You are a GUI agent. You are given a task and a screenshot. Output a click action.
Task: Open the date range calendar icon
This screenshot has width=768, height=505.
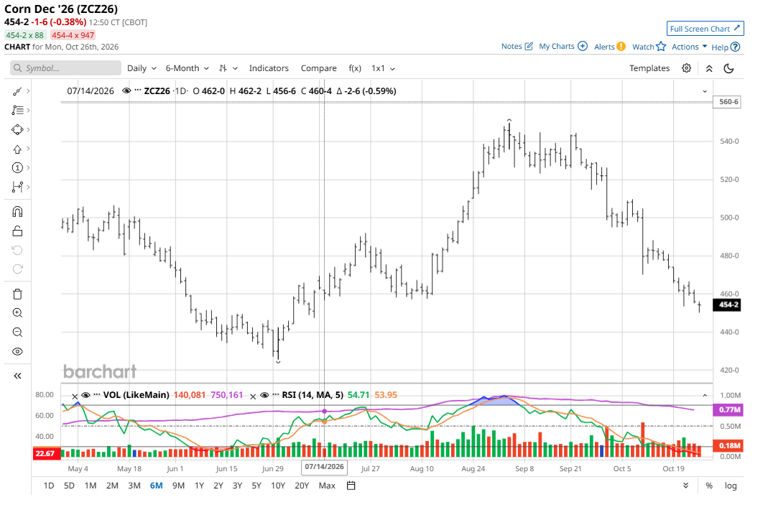coord(351,485)
